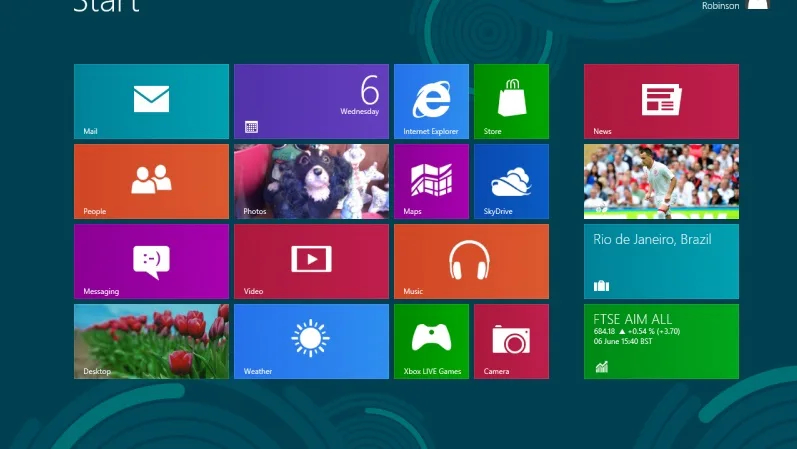Launch Internet Explorer tile
The width and height of the screenshot is (797, 449).
pos(432,101)
